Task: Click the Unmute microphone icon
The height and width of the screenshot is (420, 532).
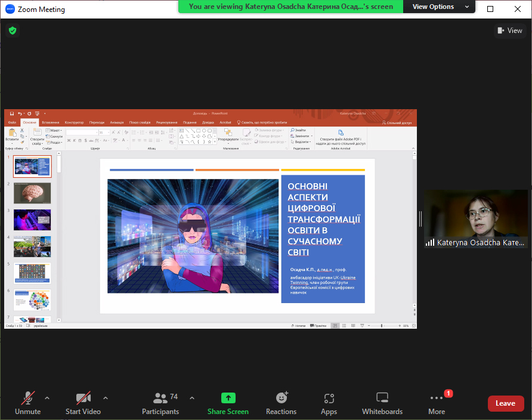Action: pos(27,398)
